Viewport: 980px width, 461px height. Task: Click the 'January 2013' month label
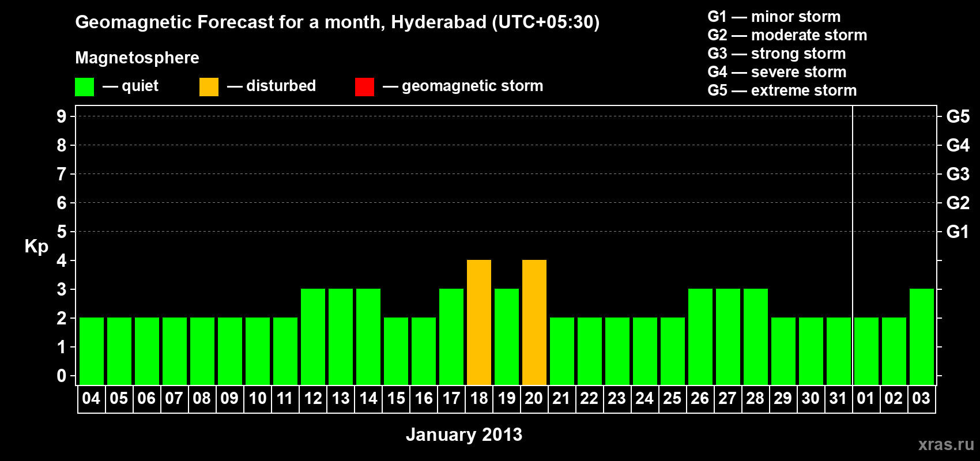[x=464, y=434]
